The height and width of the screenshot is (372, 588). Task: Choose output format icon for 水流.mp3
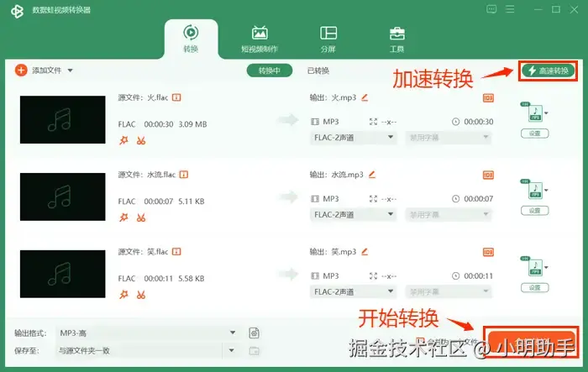click(x=535, y=190)
